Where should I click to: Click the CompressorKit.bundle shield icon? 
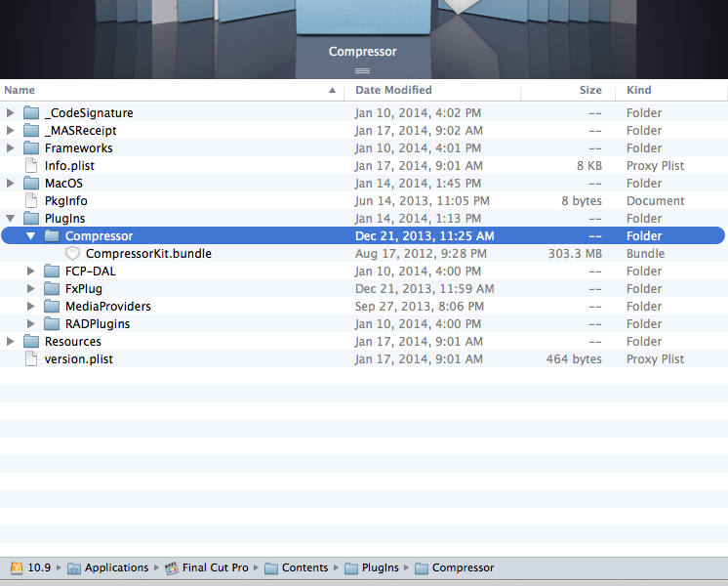click(x=72, y=254)
